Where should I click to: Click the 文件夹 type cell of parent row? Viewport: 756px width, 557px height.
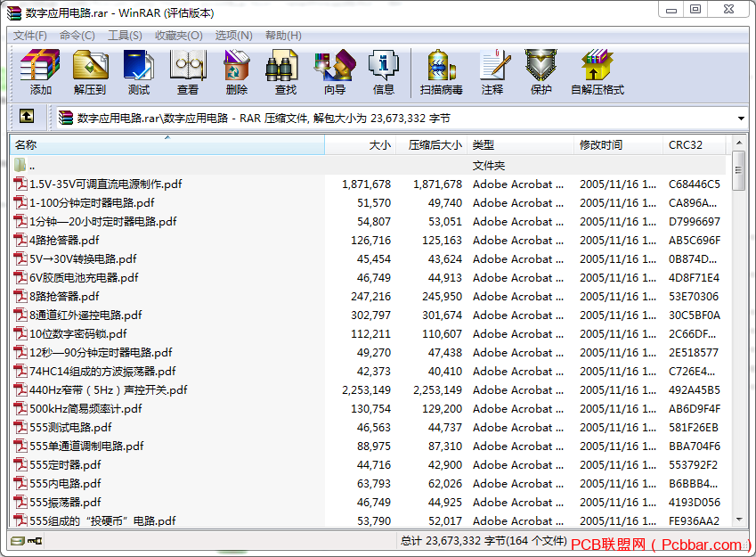coord(488,165)
